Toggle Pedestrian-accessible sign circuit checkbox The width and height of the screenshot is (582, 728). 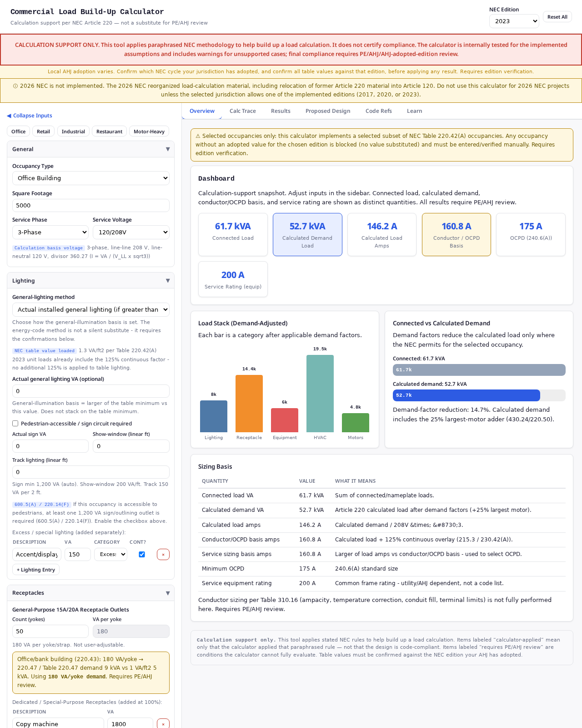(15, 424)
